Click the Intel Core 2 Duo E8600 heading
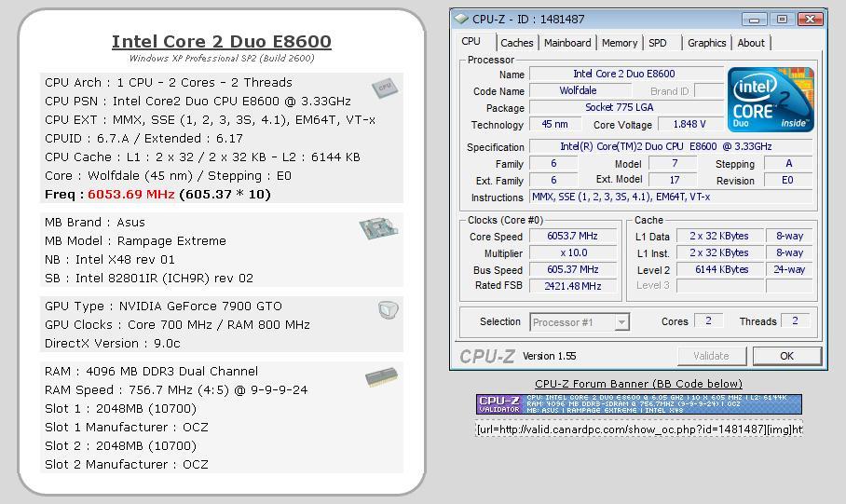 221,42
